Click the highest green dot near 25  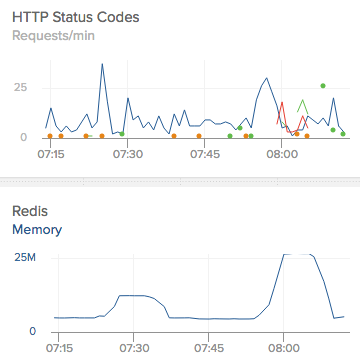click(323, 86)
